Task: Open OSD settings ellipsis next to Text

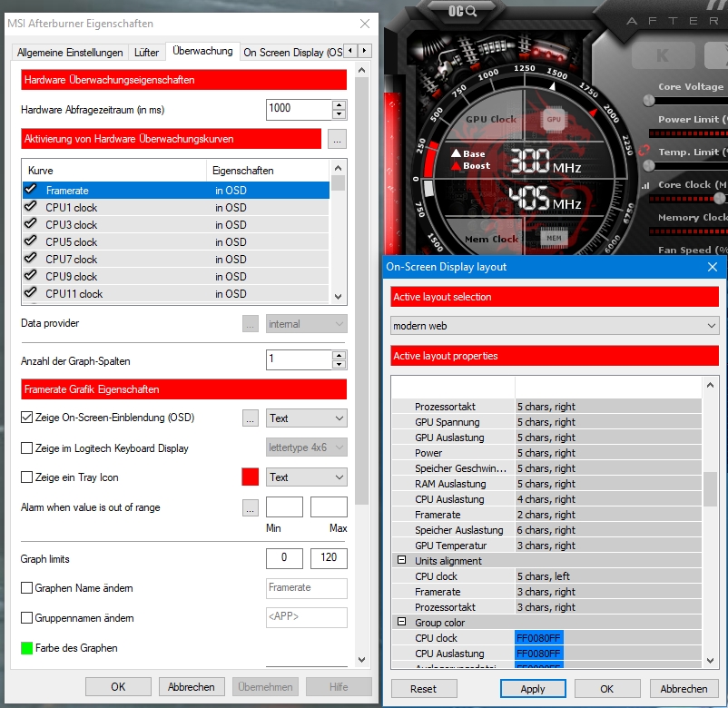Action: click(x=251, y=418)
